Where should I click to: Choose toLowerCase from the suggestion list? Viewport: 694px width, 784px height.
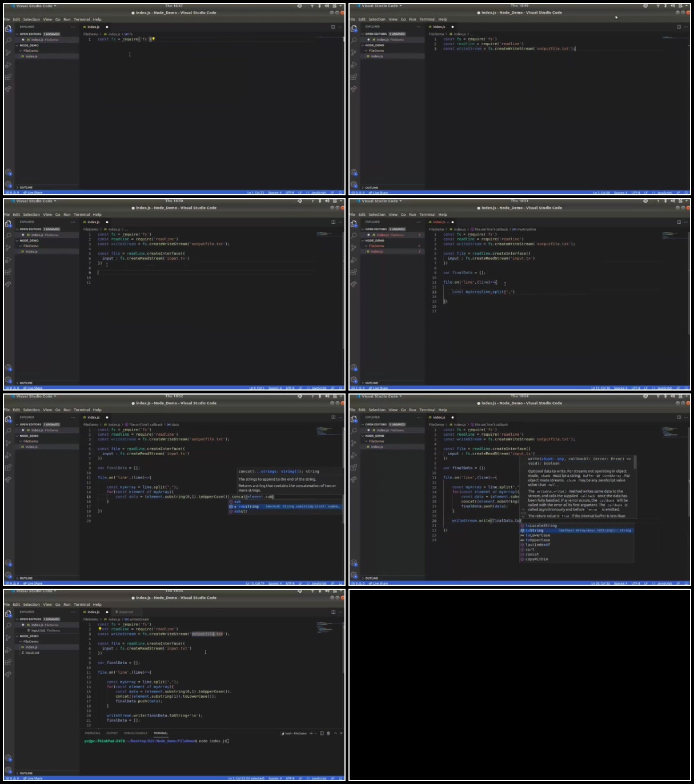(576, 535)
